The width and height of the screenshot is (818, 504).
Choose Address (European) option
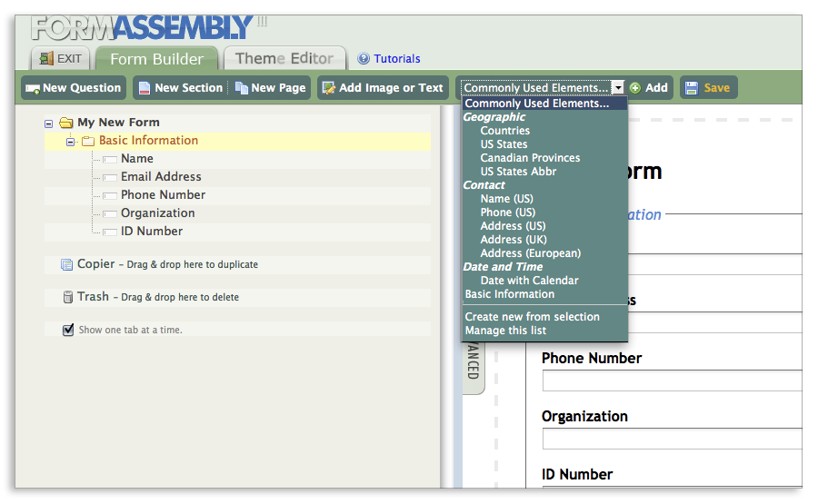click(x=531, y=252)
